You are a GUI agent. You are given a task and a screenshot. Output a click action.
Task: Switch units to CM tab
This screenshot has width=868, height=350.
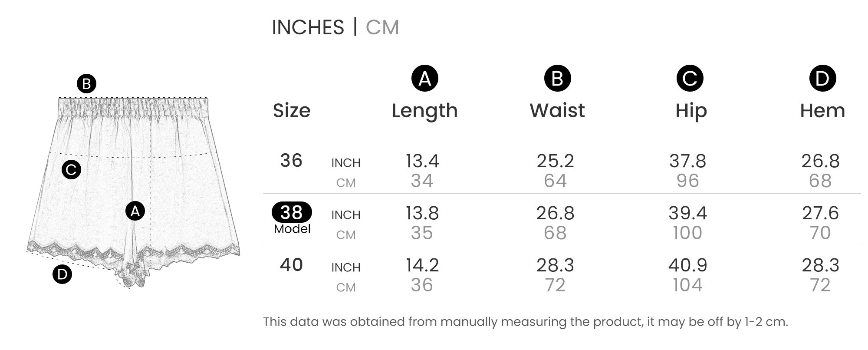point(382,27)
